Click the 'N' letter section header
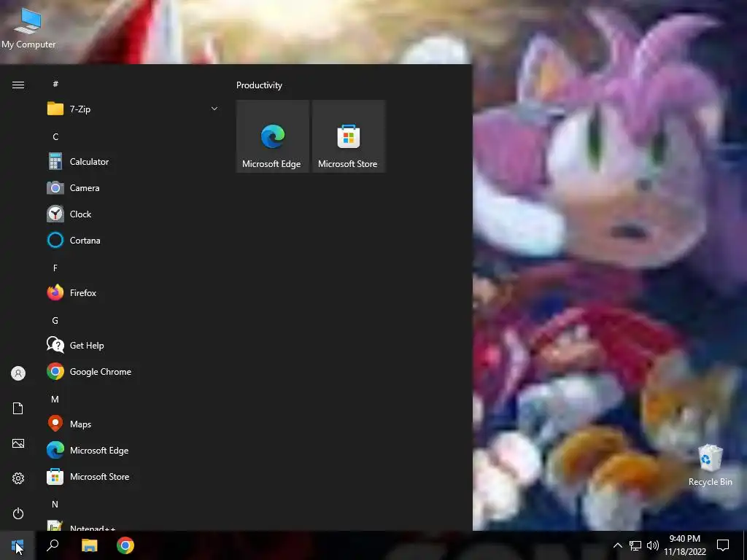This screenshot has width=747, height=560. coord(55,505)
